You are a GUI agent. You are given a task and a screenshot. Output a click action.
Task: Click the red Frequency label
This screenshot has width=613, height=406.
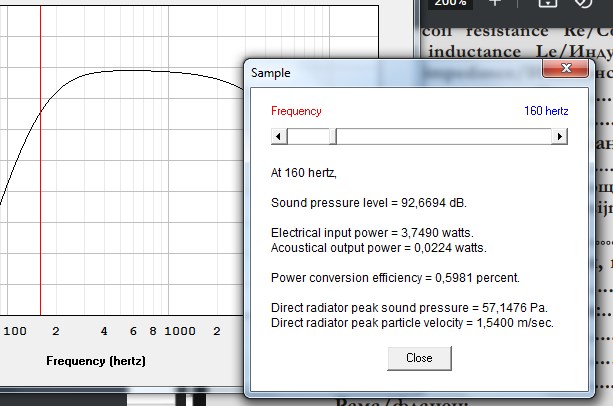click(x=296, y=111)
